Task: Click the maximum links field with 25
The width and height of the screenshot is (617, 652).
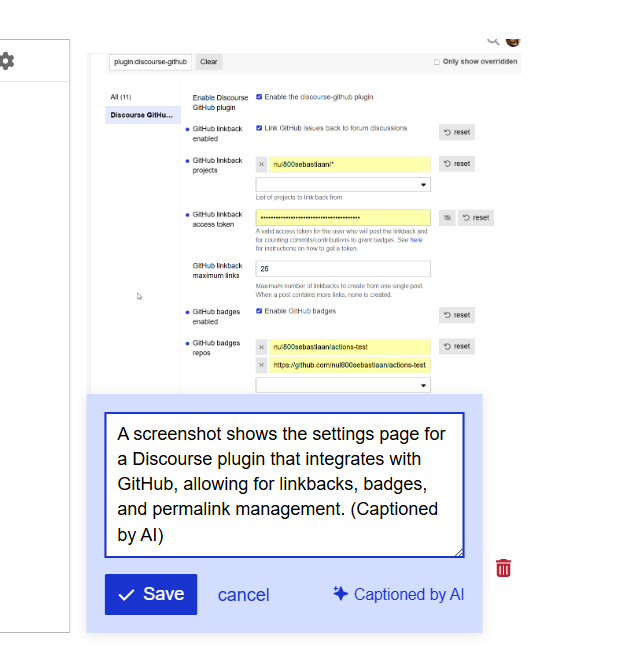Action: tap(343, 269)
